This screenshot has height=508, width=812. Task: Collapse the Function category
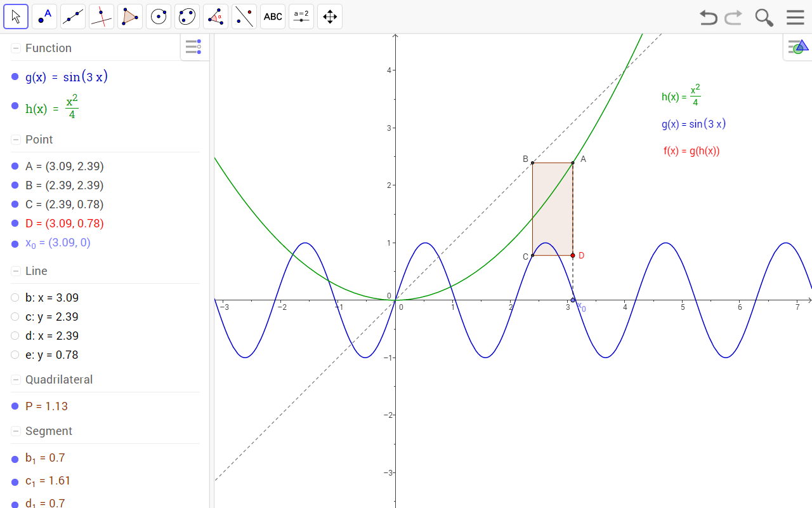[x=16, y=48]
